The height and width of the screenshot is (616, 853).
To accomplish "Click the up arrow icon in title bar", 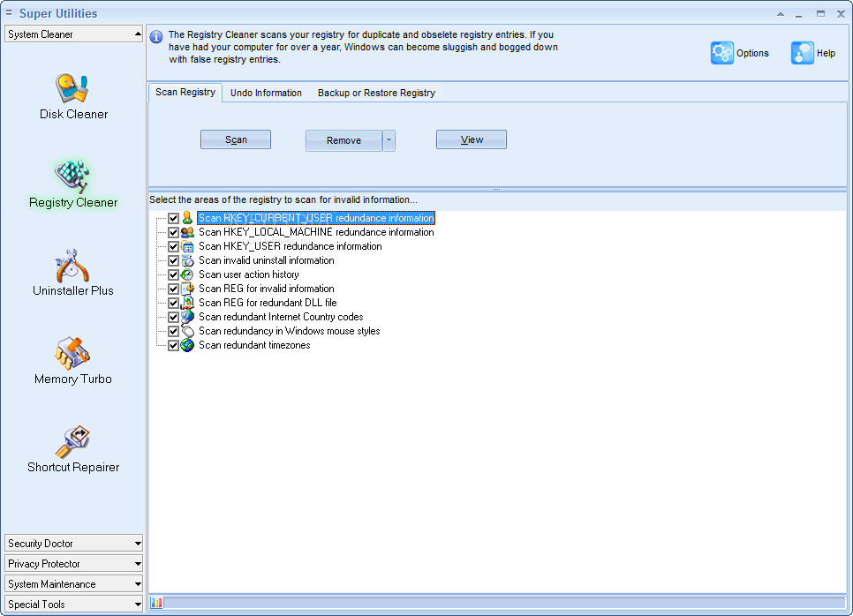I will click(x=781, y=14).
